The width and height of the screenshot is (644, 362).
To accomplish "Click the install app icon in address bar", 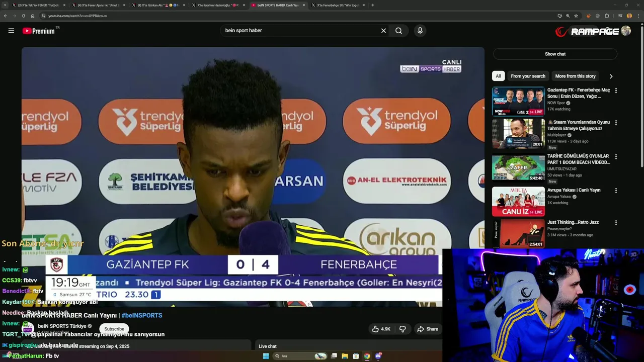I will [x=559, y=16].
